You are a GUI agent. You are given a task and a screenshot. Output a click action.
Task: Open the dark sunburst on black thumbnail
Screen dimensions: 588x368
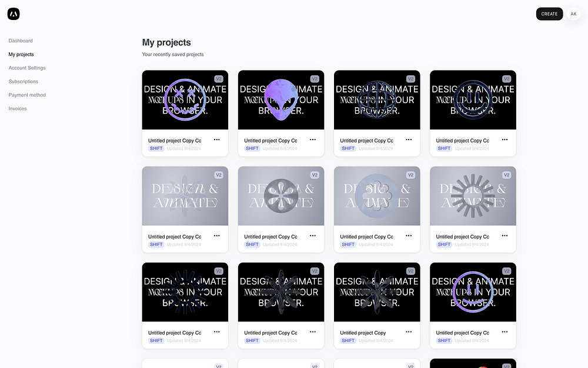pos(185,292)
